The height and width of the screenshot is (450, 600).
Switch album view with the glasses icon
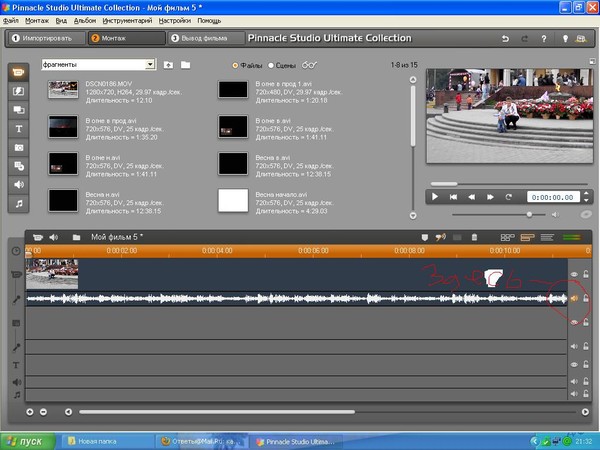click(x=309, y=65)
